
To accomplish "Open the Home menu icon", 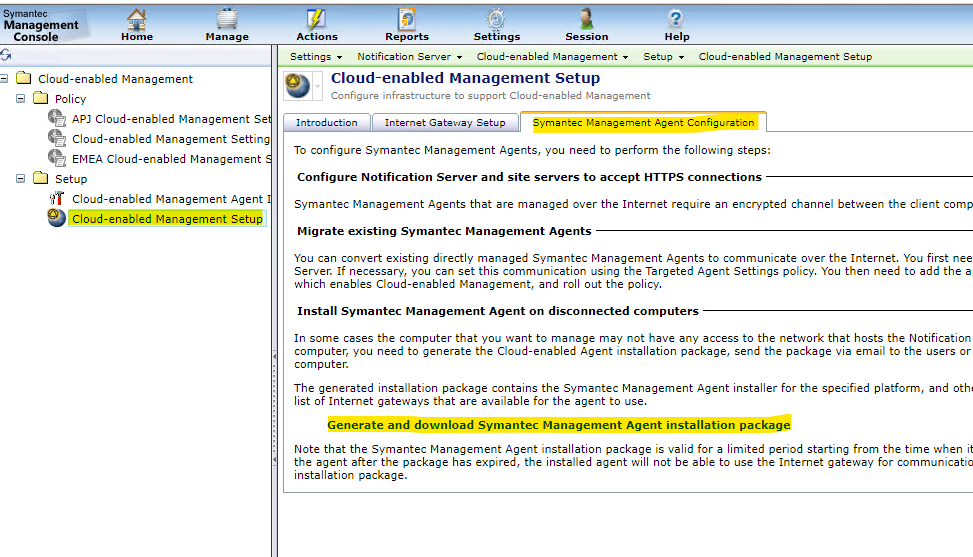I will tap(137, 20).
